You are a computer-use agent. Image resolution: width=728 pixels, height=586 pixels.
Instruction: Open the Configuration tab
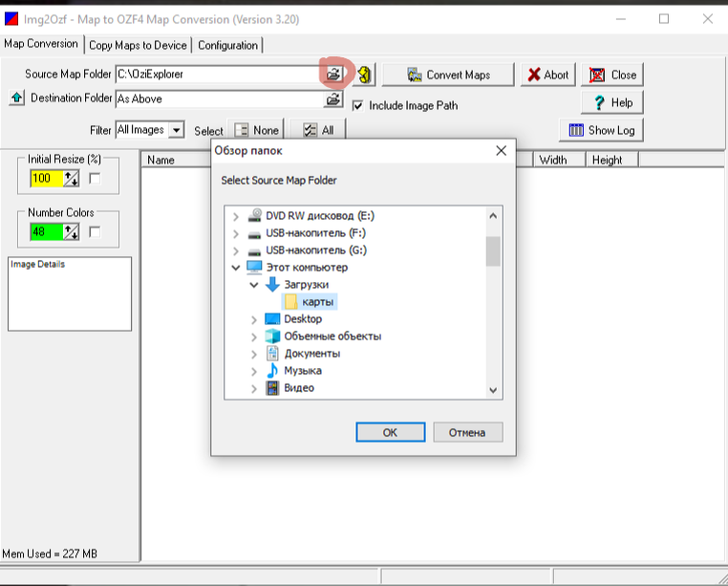point(227,45)
